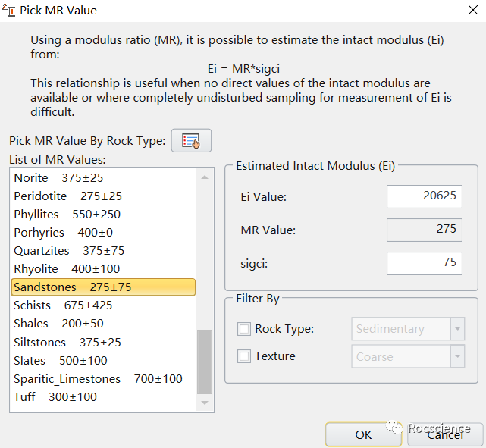Screen dimensions: 486x448
Task: Click the Ei Value input field
Action: [424, 196]
